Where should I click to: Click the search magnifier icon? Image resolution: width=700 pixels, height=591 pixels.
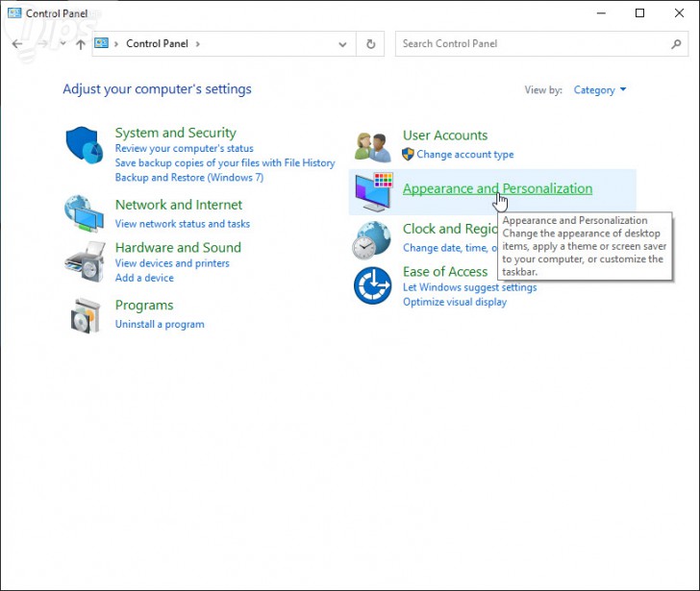[676, 43]
